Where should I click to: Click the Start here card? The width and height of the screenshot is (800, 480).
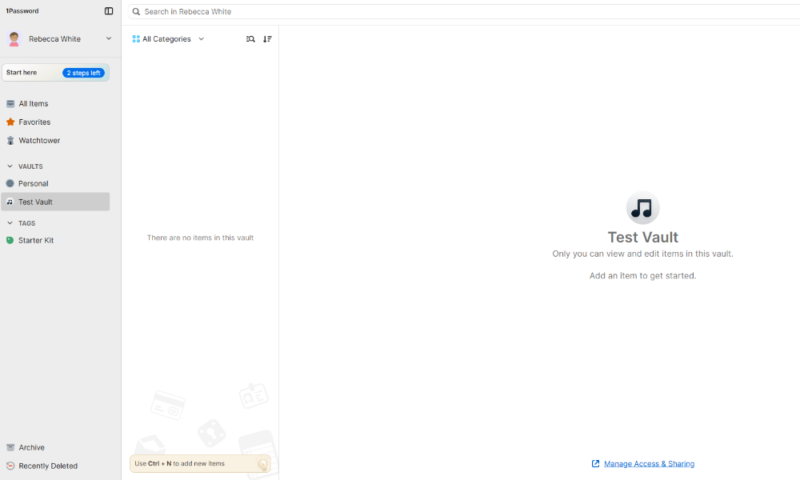[x=56, y=72]
